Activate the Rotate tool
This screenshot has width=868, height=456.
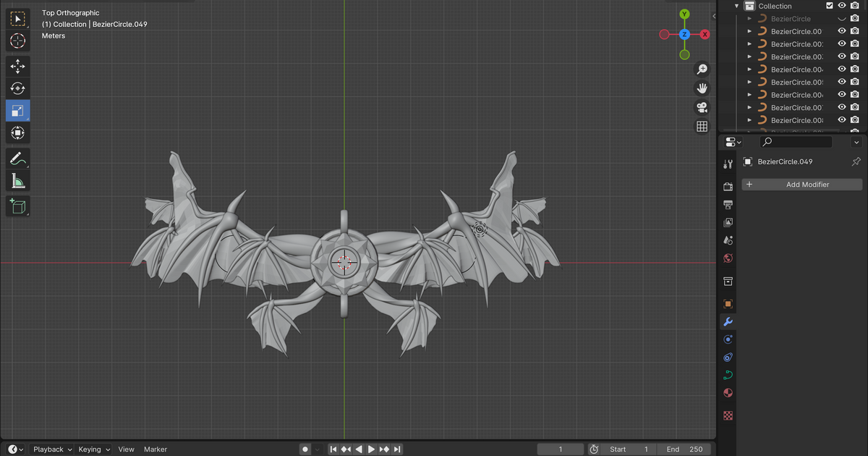click(18, 88)
